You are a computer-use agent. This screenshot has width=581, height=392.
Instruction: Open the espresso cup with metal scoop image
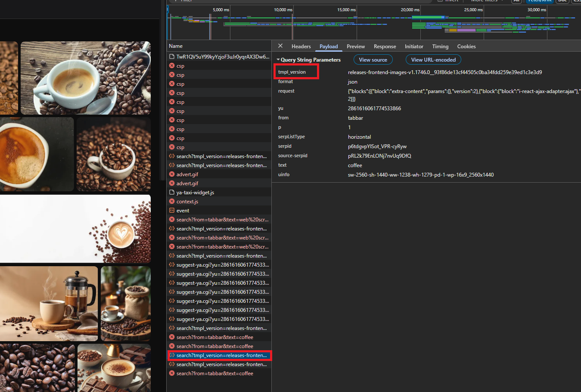(x=86, y=78)
